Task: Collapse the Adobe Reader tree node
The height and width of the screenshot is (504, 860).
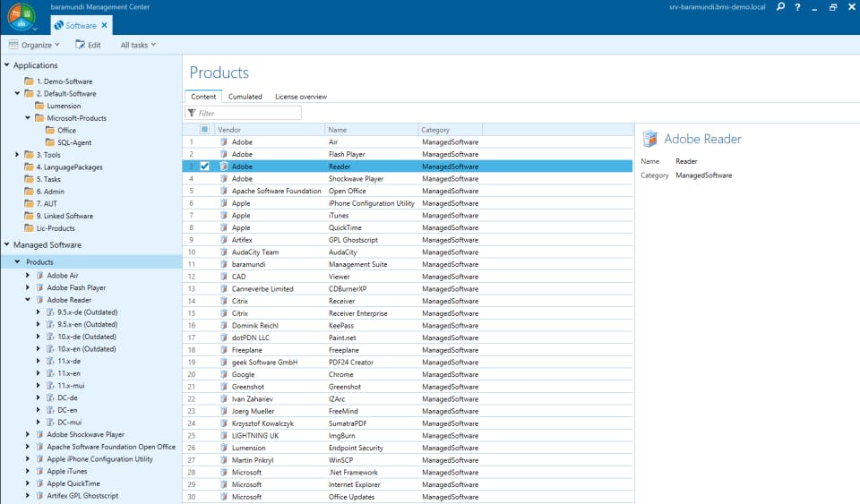Action: [28, 300]
